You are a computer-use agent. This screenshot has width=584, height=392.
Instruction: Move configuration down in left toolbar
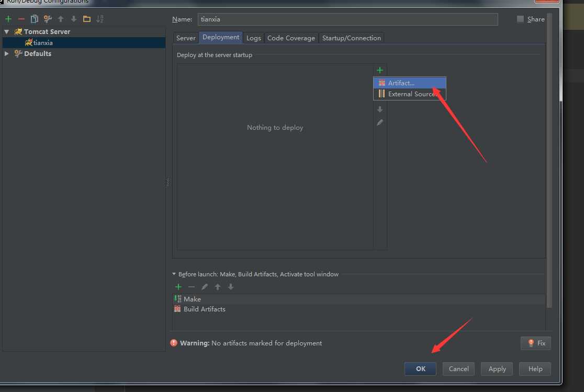(74, 19)
